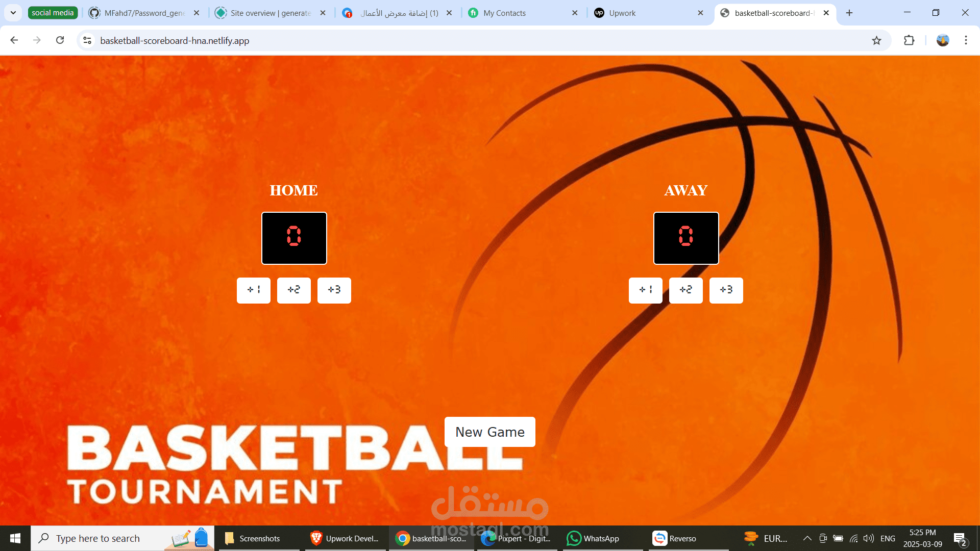Open the browser extensions puzzle icon

click(x=909, y=40)
